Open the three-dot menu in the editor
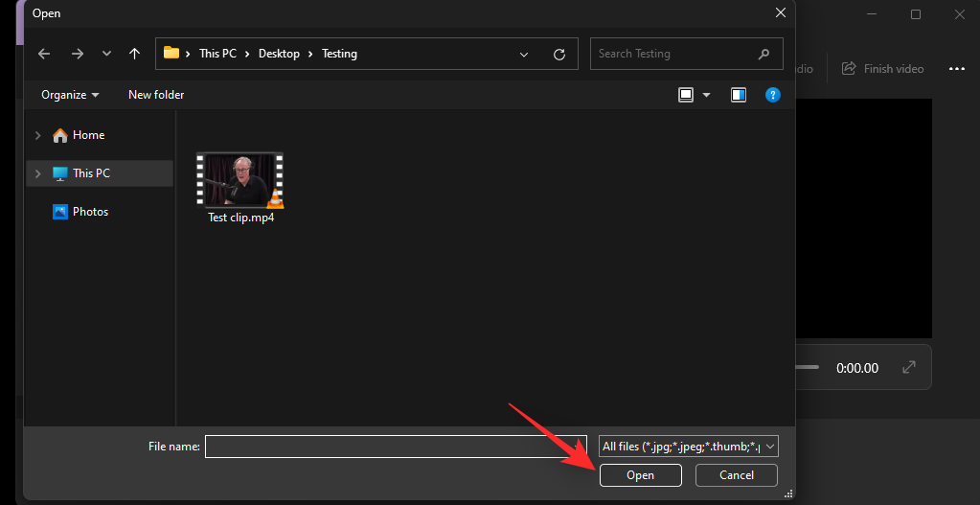The width and height of the screenshot is (980, 505). click(957, 69)
